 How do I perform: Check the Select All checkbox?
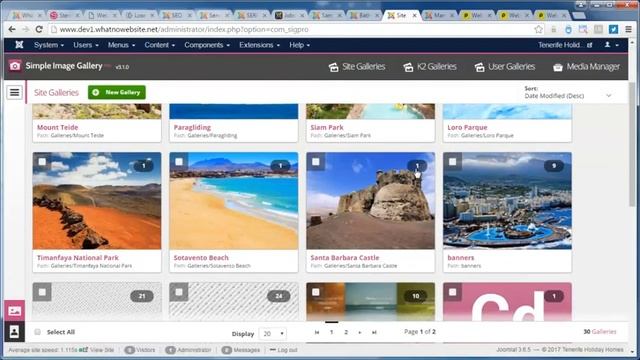[38, 332]
